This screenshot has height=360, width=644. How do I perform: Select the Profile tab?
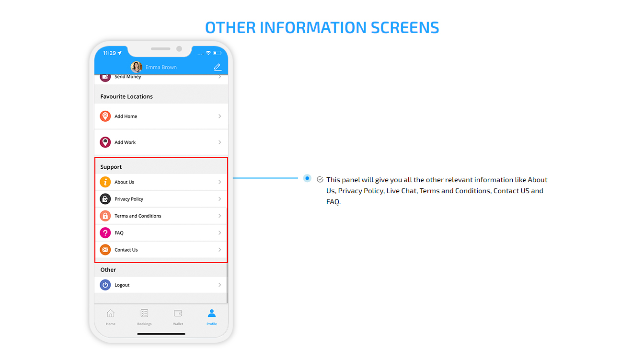212,317
